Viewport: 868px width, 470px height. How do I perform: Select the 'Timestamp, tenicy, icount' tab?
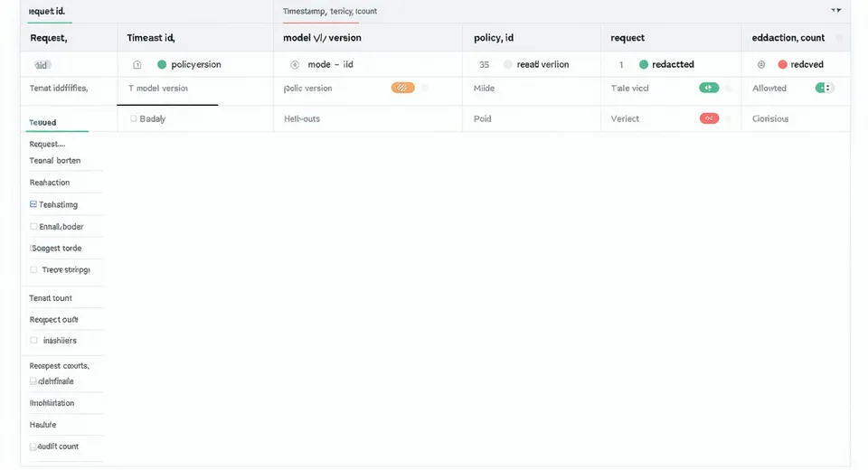(330, 11)
